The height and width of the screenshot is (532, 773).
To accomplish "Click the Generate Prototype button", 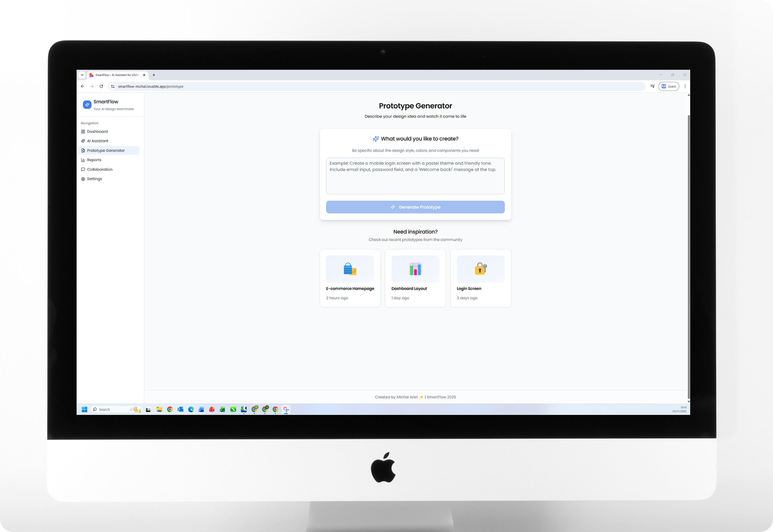I will (x=415, y=207).
